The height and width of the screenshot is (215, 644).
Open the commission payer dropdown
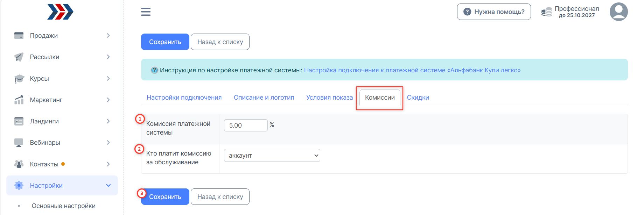point(272,156)
